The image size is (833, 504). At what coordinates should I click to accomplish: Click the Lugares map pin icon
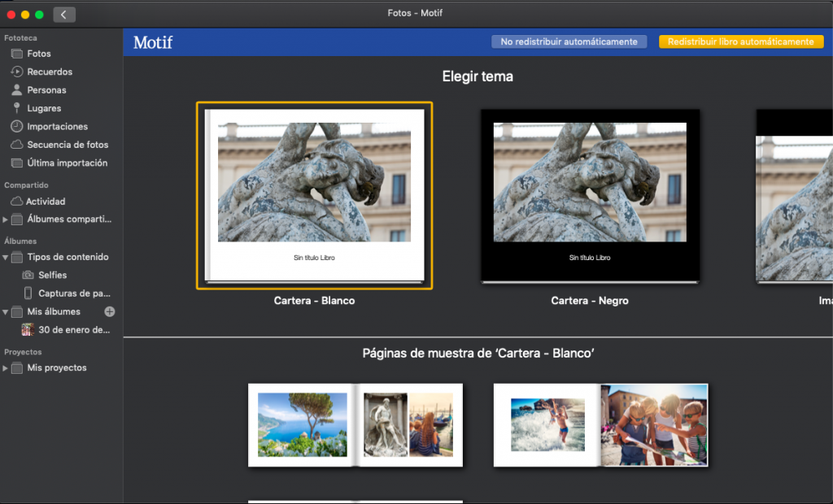pyautogui.click(x=17, y=108)
